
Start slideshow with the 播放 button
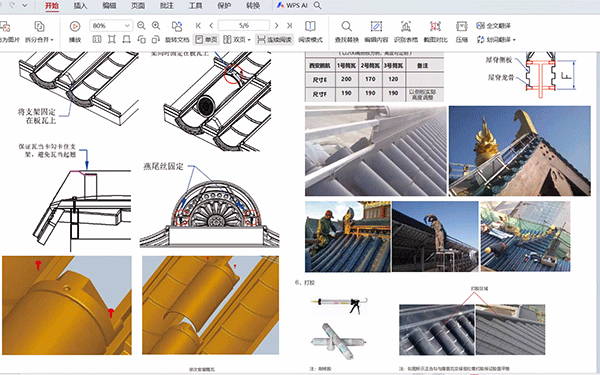pyautogui.click(x=75, y=32)
